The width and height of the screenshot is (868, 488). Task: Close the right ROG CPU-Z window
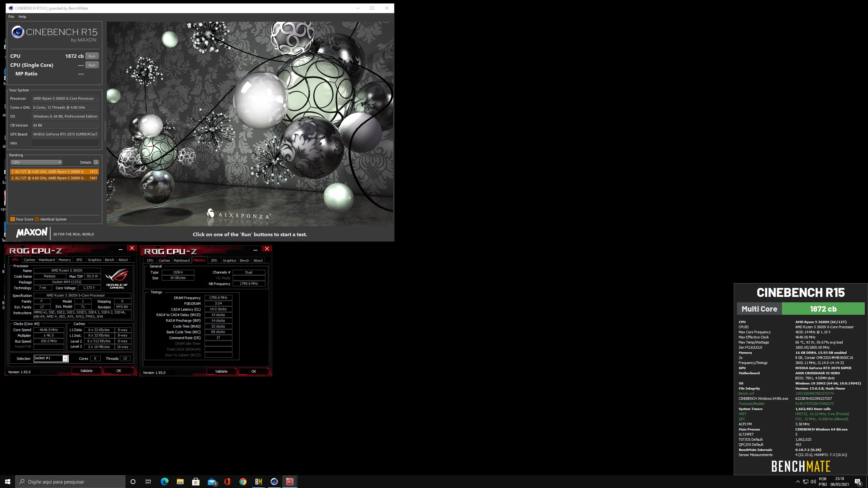267,249
